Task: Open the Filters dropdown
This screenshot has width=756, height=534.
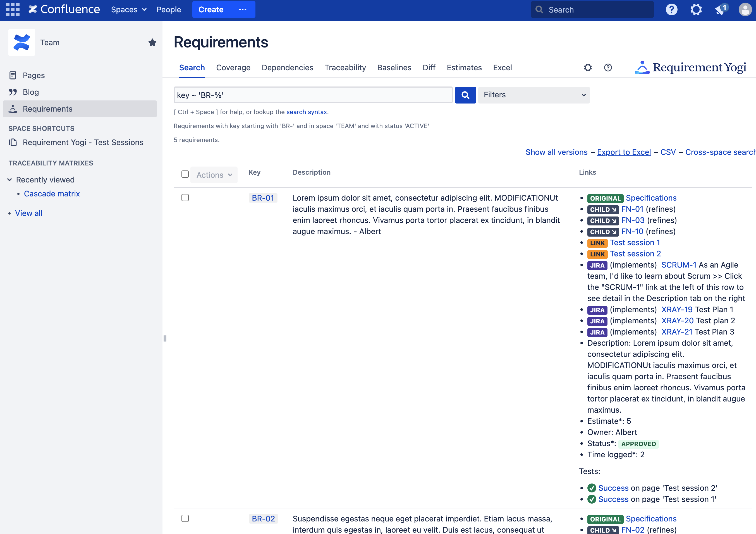Action: 533,95
